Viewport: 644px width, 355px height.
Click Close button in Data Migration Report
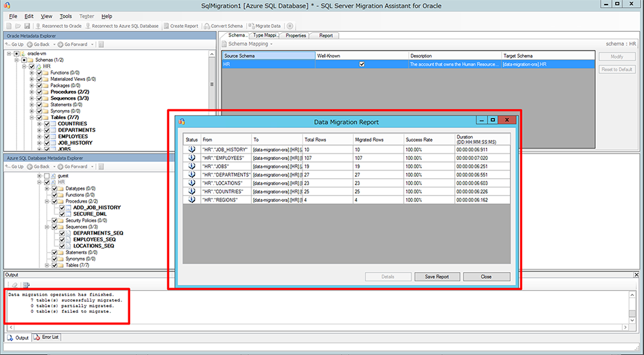pyautogui.click(x=487, y=277)
